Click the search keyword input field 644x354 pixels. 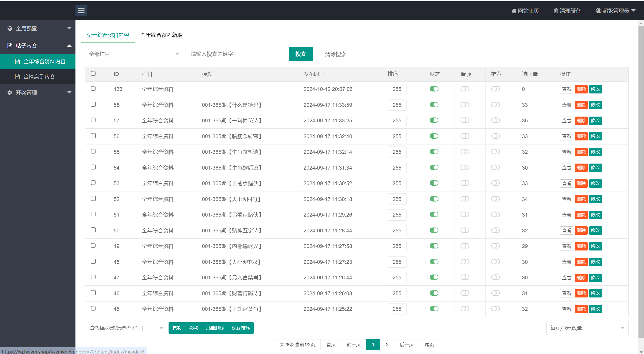tap(236, 54)
